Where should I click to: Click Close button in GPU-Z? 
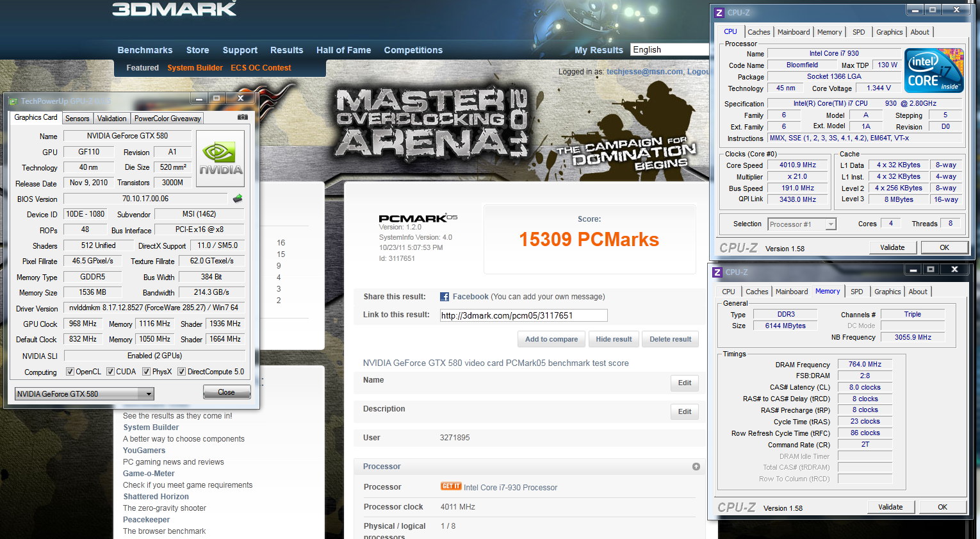click(227, 392)
